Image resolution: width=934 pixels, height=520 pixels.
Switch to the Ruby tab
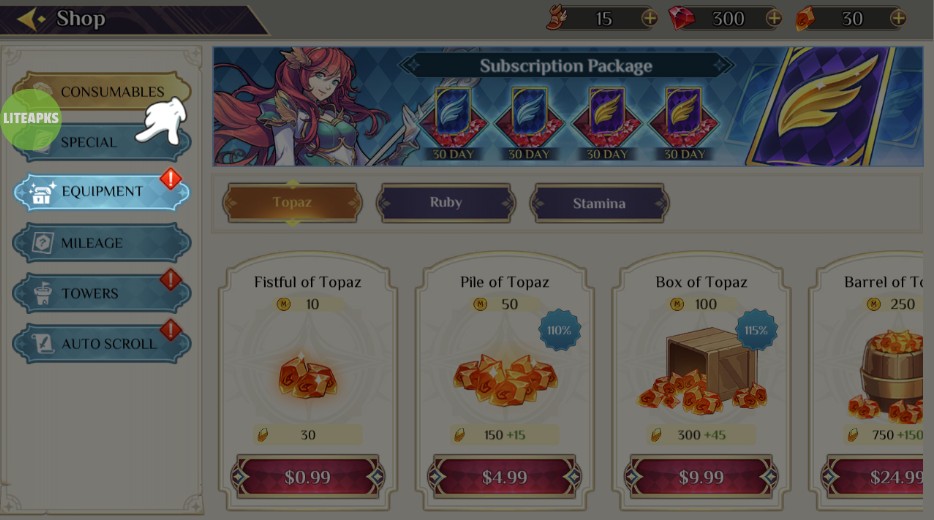point(446,203)
